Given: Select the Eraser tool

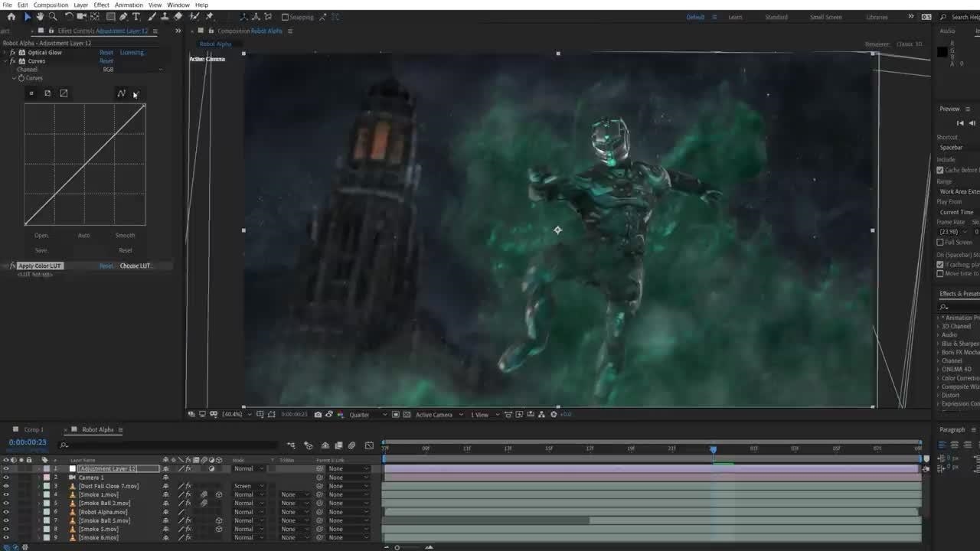Looking at the screenshot, I should 178,17.
